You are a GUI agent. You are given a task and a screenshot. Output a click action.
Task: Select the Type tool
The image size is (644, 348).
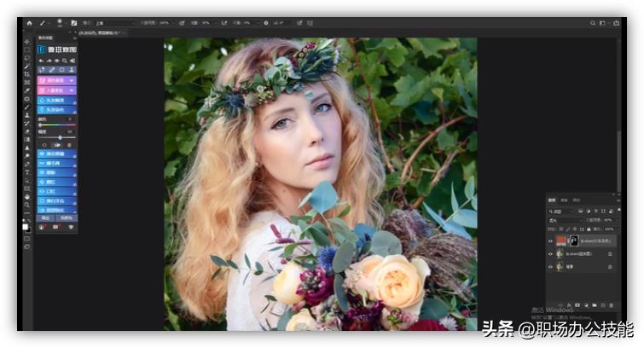26,171
